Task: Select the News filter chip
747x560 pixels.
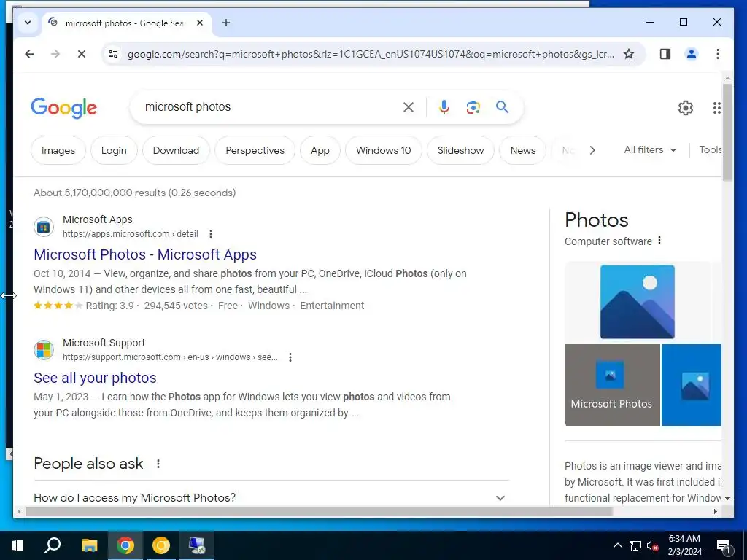Action: 523,150
